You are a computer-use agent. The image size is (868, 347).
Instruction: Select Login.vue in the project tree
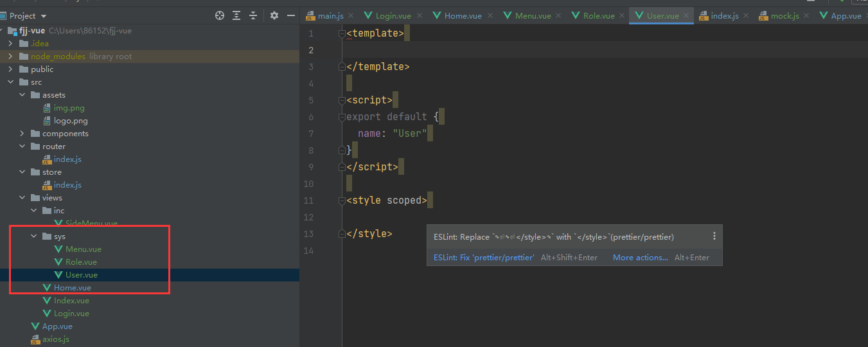pos(71,313)
